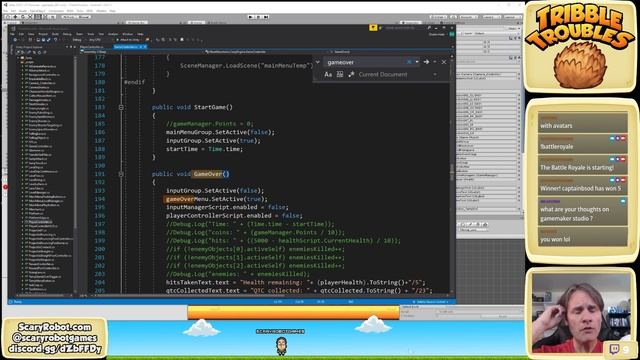Toggle Match whole word in Find box
The width and height of the screenshot is (640, 360).
pyautogui.click(x=340, y=74)
